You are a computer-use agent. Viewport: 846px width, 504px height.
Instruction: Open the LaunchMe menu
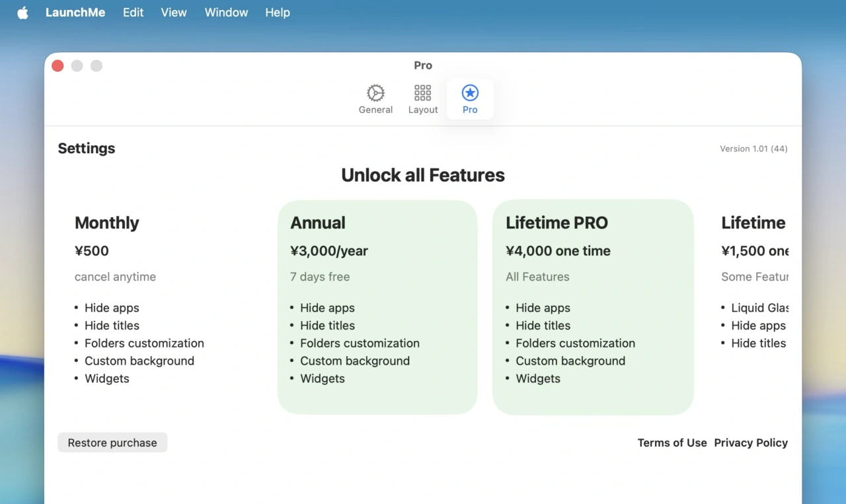75,12
